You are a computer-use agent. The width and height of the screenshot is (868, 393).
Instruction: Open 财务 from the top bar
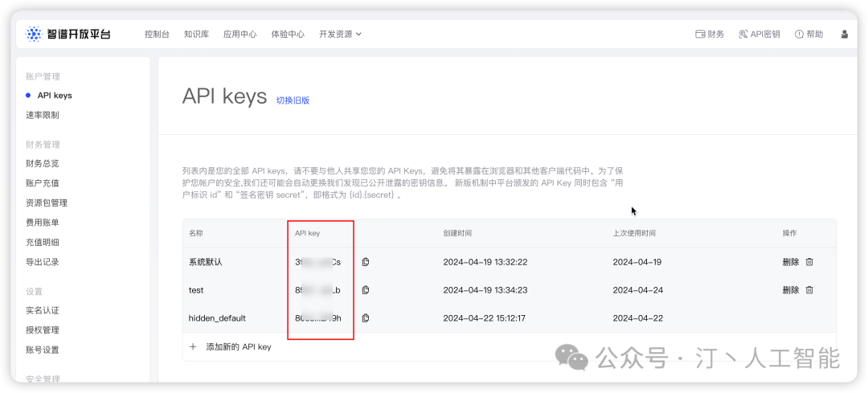pyautogui.click(x=710, y=34)
